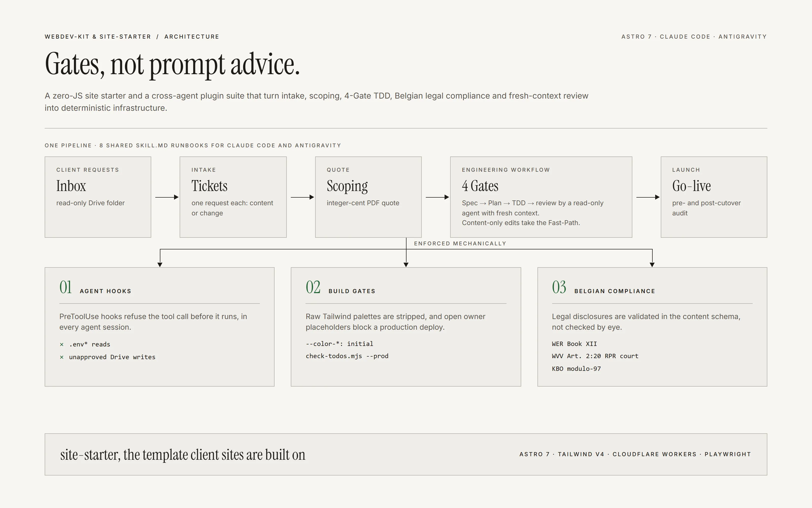Click 'Content-only edits take the Fast-Path.' sentence

(521, 223)
